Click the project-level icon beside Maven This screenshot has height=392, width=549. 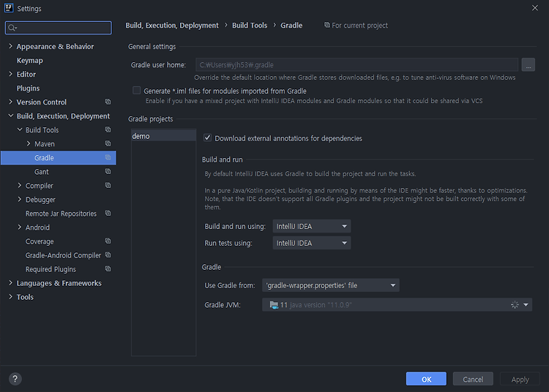pyautogui.click(x=108, y=143)
